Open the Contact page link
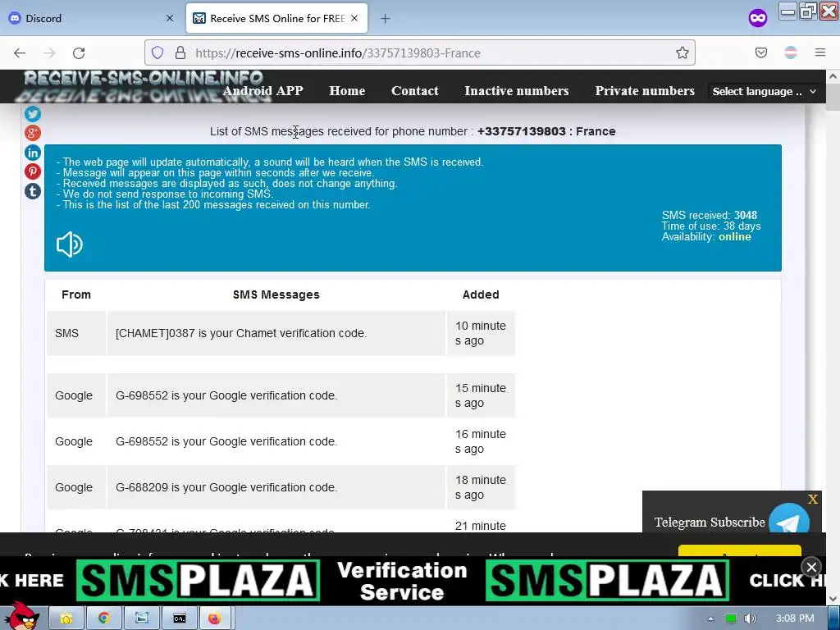 (414, 90)
